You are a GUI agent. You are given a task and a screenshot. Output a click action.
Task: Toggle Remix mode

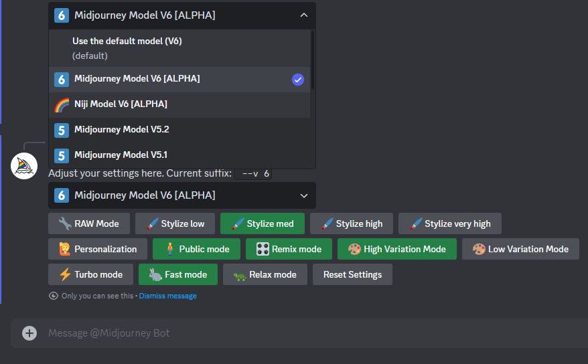point(289,249)
